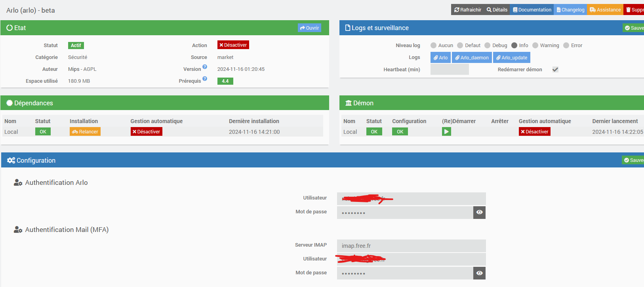The height and width of the screenshot is (287, 644).
Task: Click the Mail MFA Mot de passe field
Action: [x=405, y=273]
